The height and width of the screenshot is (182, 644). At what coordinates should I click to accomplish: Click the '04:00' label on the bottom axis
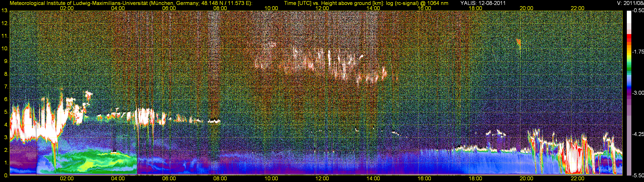118,179
